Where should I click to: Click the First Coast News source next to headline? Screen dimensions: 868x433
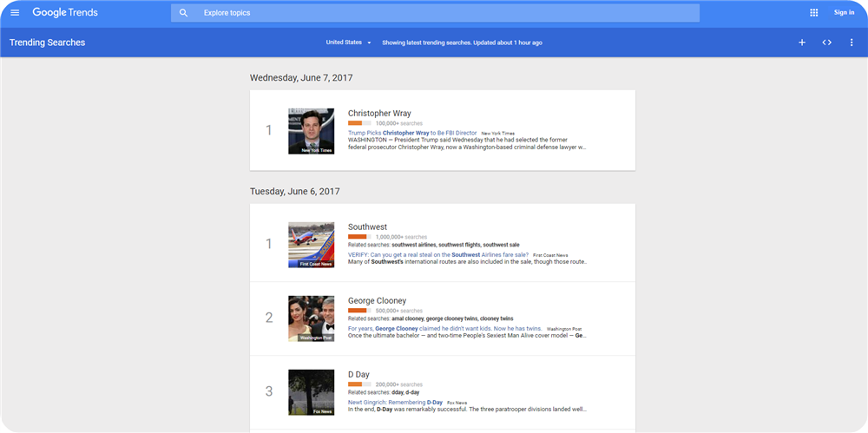tap(550, 255)
